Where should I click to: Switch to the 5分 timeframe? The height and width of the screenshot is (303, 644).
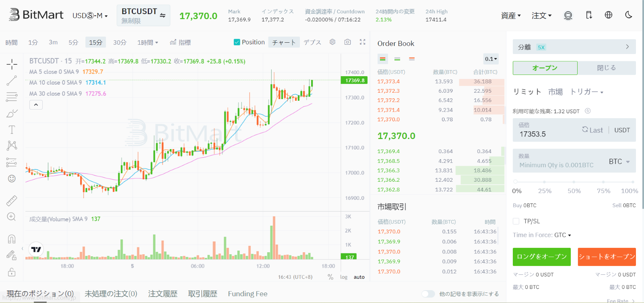tap(73, 42)
